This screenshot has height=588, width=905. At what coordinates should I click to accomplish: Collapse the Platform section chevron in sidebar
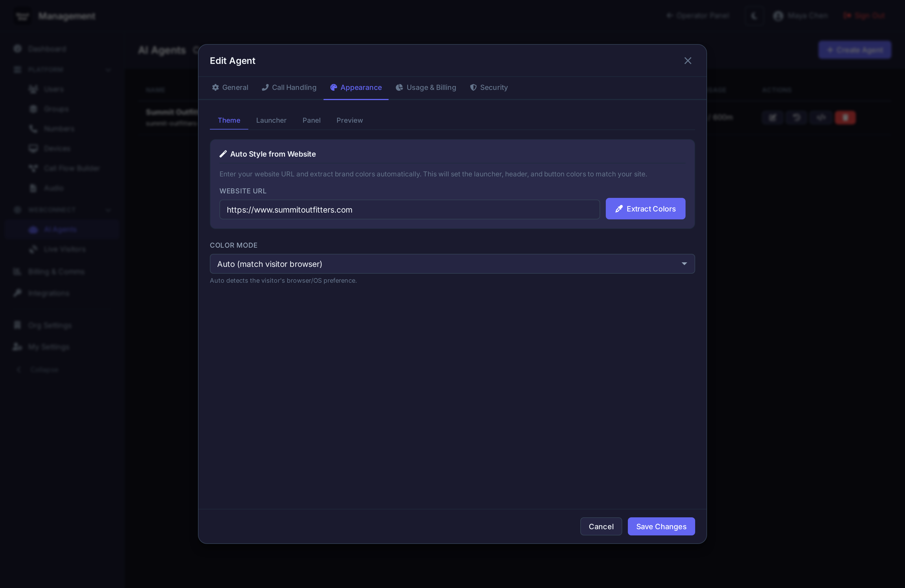click(x=108, y=70)
